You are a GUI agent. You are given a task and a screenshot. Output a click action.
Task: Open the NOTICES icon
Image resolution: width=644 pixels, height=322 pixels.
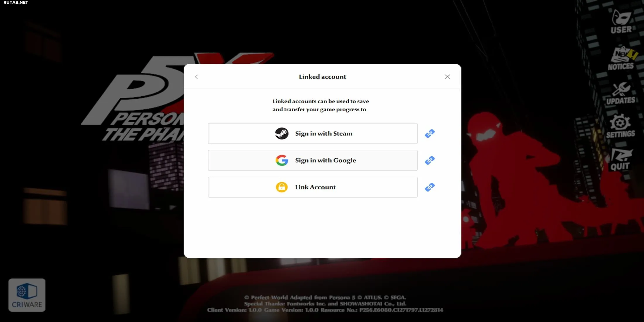tap(621, 58)
